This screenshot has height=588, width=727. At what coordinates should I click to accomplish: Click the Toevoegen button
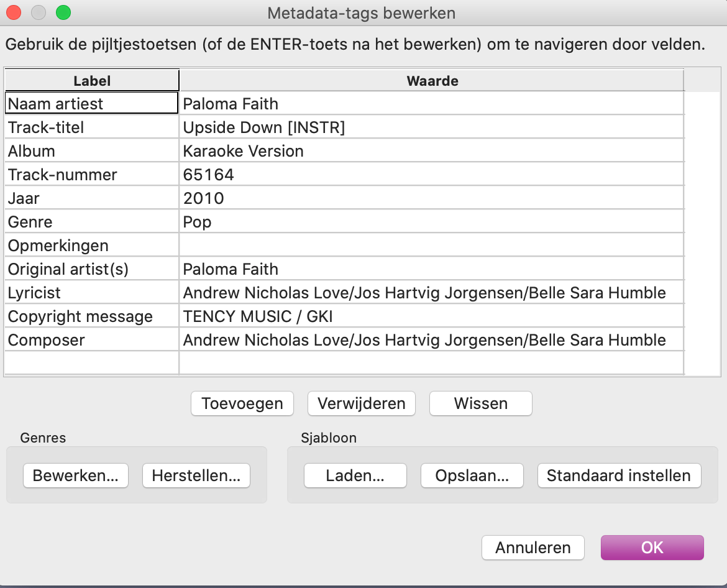pos(242,403)
